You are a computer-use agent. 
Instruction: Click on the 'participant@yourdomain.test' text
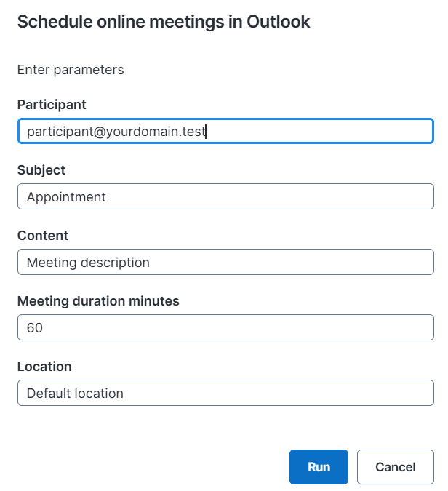(x=116, y=132)
